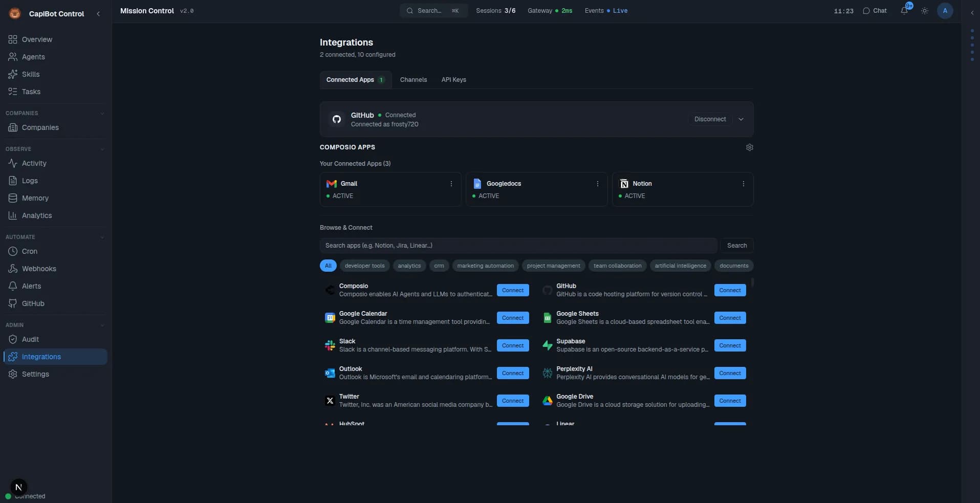Open the Alerts bell in sidebar

[13, 286]
